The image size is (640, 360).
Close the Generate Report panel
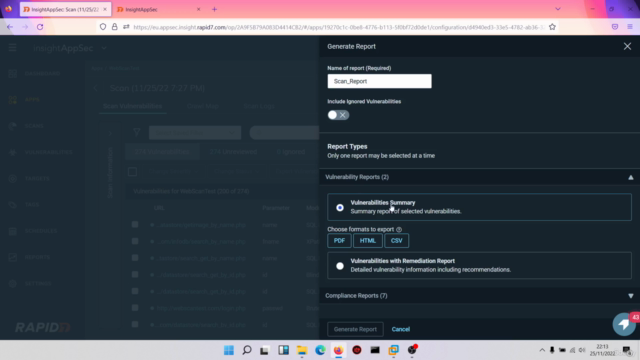(627, 47)
